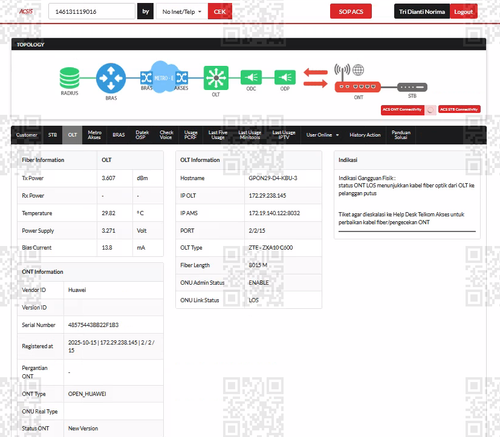
Task: Click the ACS ONT Connectivity button
Action: point(402,110)
